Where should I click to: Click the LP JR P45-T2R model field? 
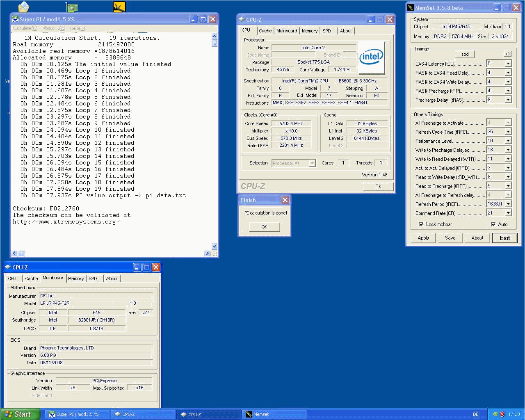pos(75,303)
